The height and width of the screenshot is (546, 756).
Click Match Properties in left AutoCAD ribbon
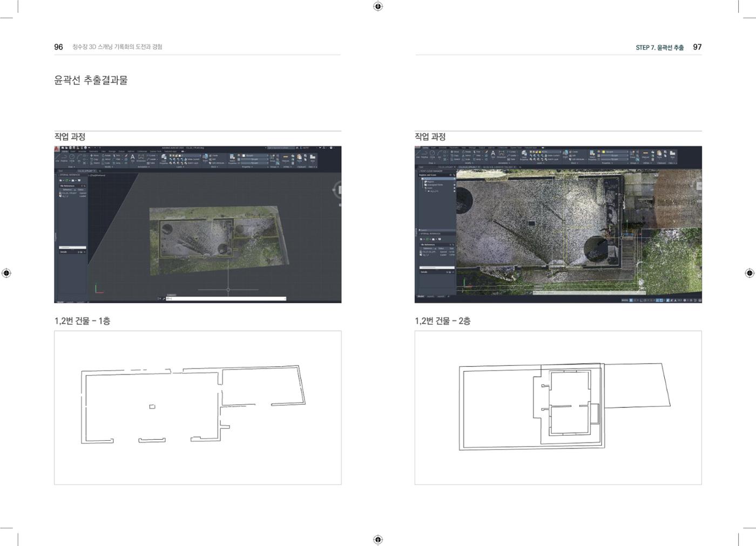232,159
